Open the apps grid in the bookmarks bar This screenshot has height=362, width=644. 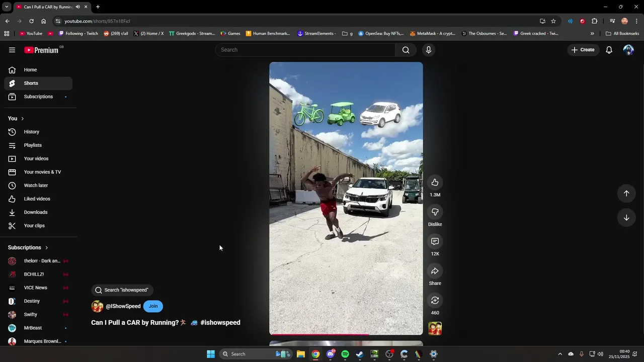coord(7,34)
